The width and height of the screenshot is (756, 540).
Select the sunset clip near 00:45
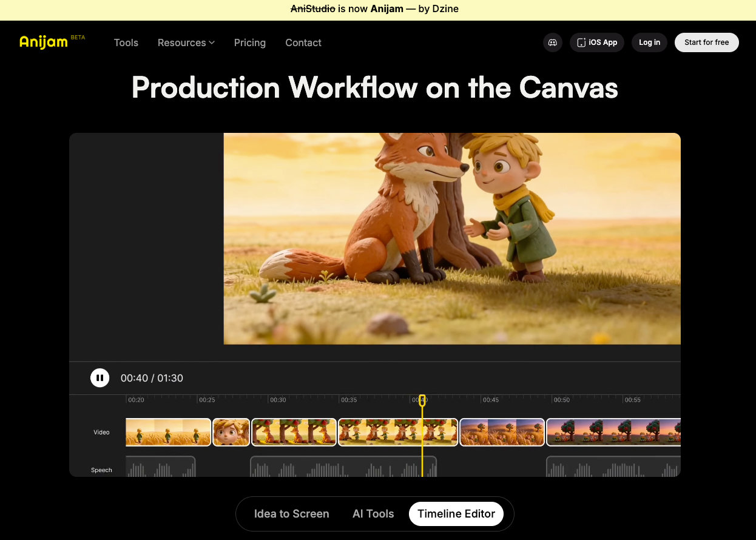click(502, 432)
